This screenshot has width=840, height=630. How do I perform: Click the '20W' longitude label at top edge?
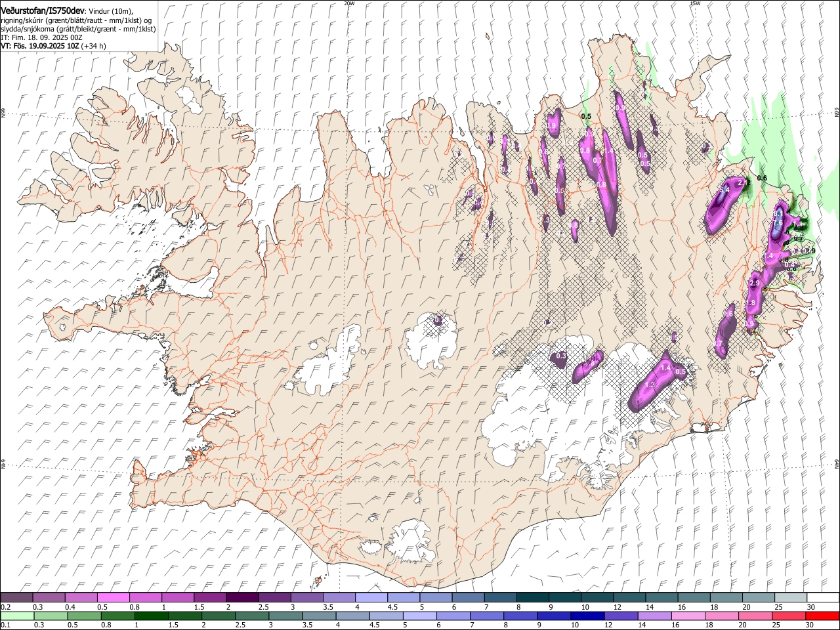(x=349, y=3)
